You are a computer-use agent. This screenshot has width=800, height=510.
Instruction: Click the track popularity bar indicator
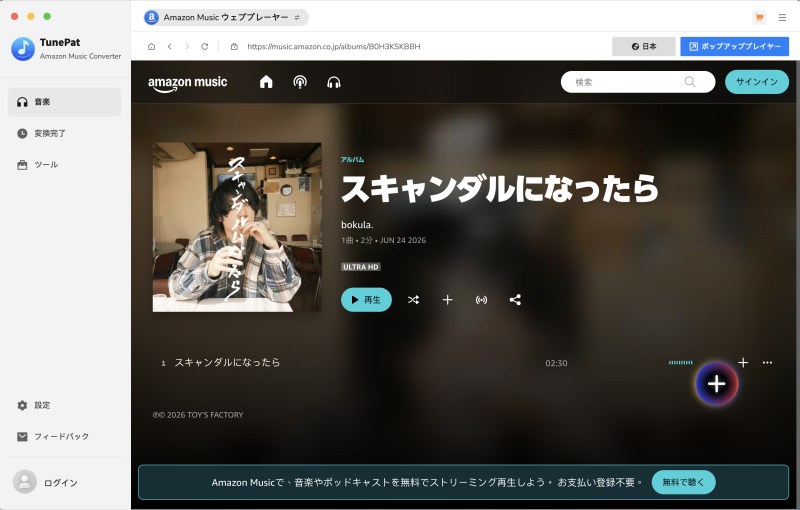click(681, 363)
